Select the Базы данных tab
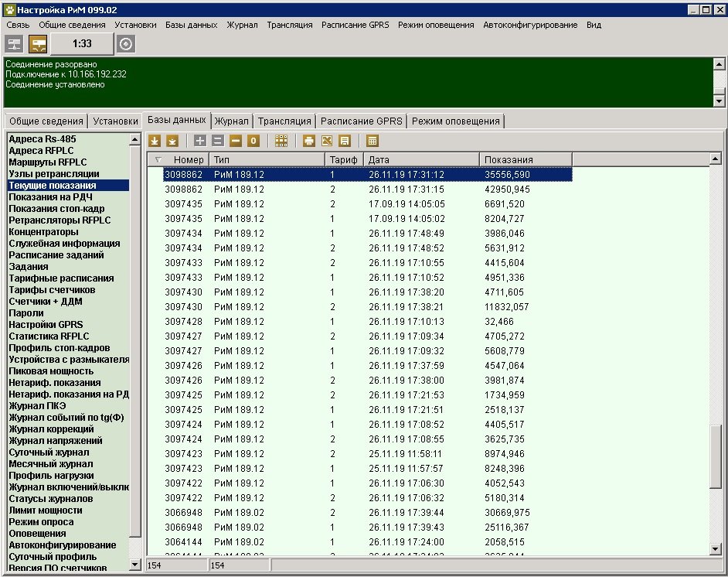The width and height of the screenshot is (728, 577). [177, 120]
